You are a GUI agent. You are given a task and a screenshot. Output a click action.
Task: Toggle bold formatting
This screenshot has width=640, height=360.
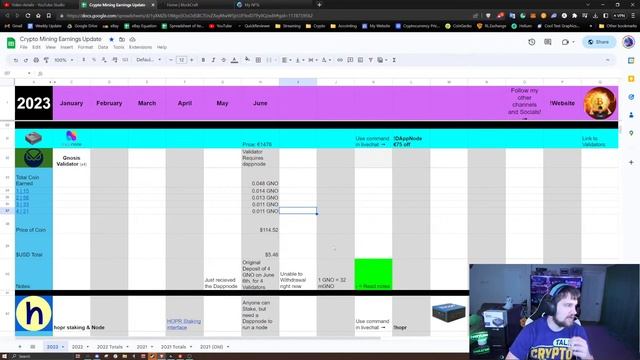click(203, 60)
